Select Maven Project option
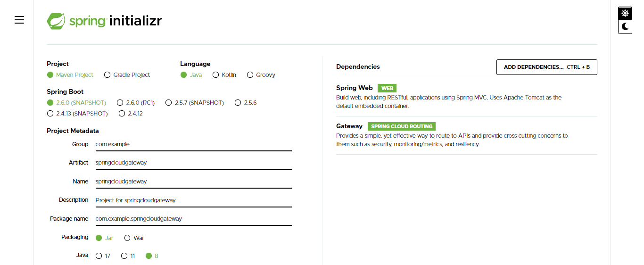Screen dimensions: 644x265 click(x=70, y=75)
